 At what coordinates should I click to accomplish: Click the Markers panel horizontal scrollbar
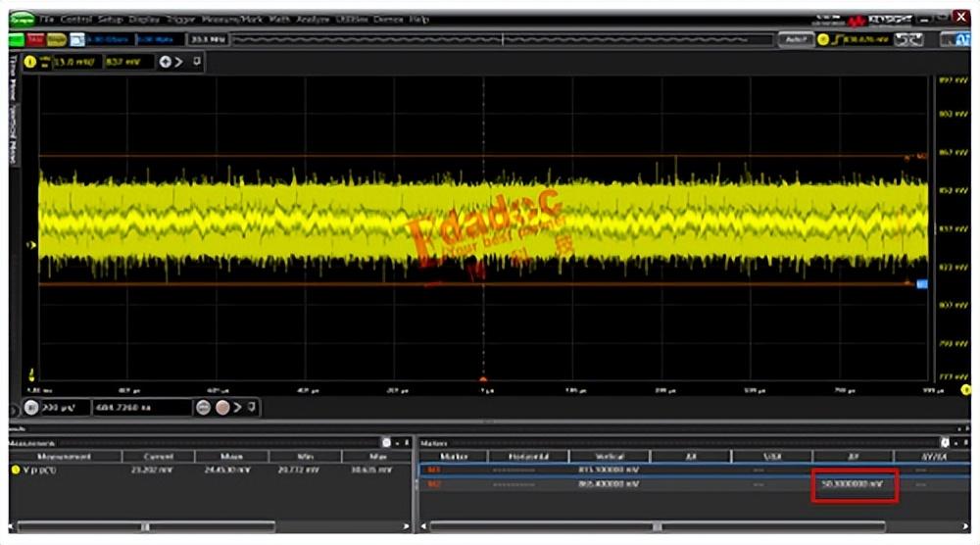(x=657, y=526)
